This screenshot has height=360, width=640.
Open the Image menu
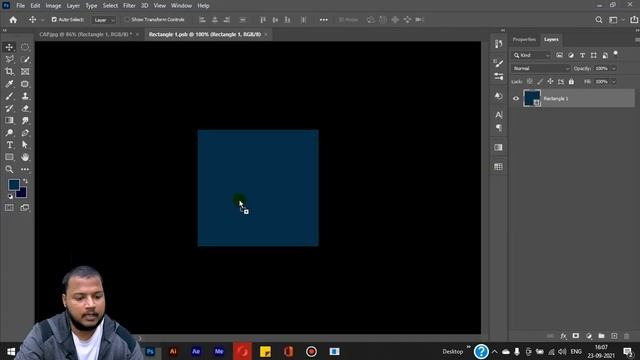[53, 6]
